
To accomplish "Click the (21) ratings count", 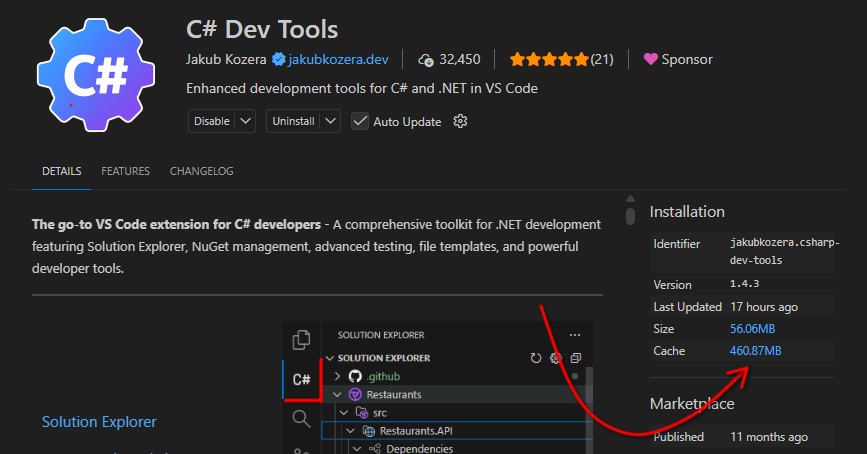I will click(x=602, y=59).
